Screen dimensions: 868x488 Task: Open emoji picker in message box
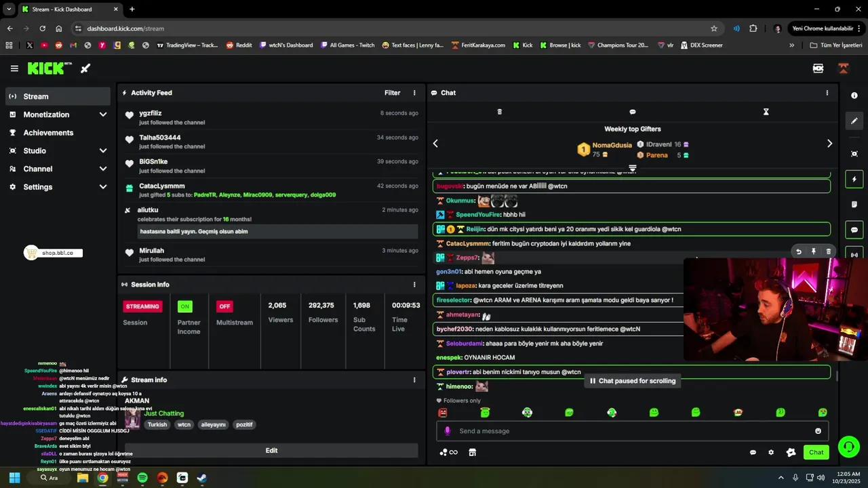pos(818,431)
